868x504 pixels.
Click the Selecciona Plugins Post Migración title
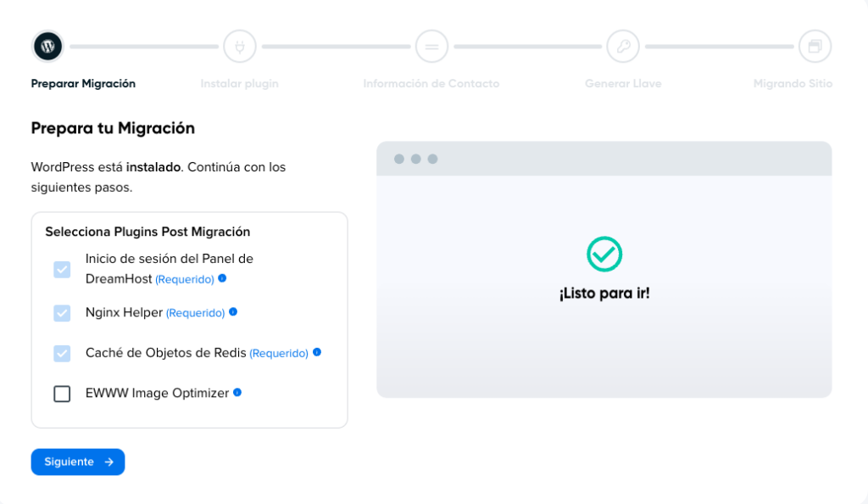(147, 232)
